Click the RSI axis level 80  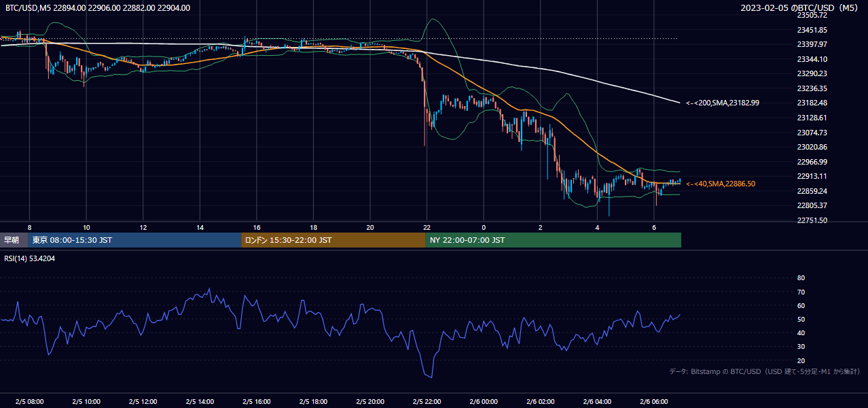coord(801,278)
